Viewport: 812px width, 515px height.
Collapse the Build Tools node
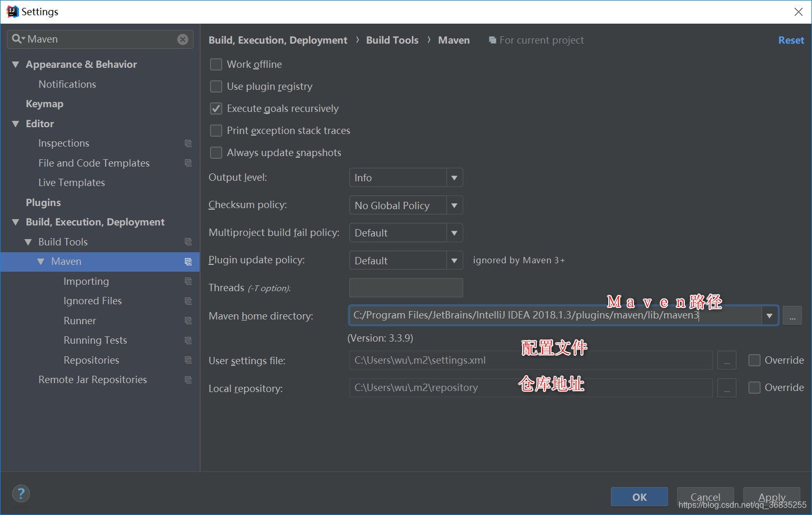tap(28, 242)
